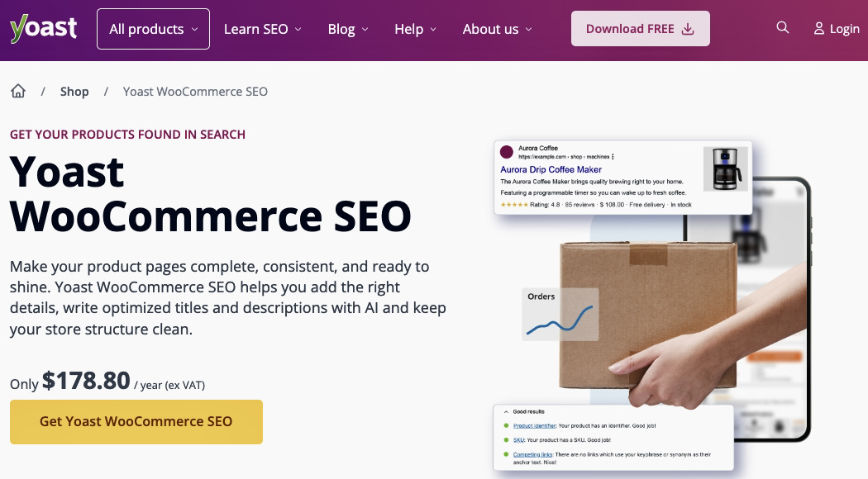Open the Shop breadcrumb link
This screenshot has width=868, height=479.
[x=74, y=91]
